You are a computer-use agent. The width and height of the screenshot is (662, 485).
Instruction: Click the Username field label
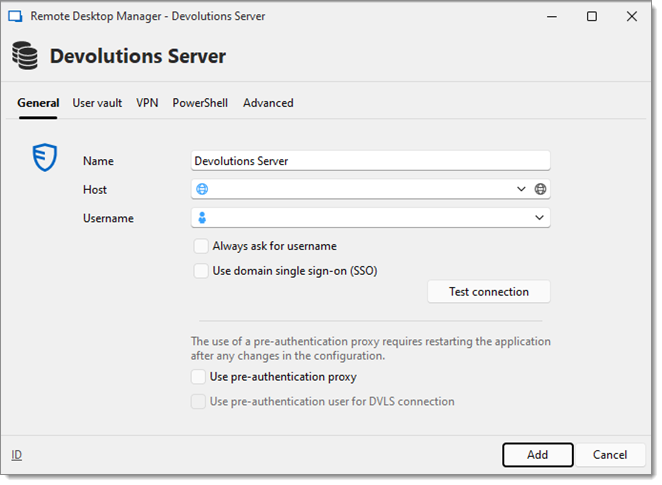tap(108, 219)
